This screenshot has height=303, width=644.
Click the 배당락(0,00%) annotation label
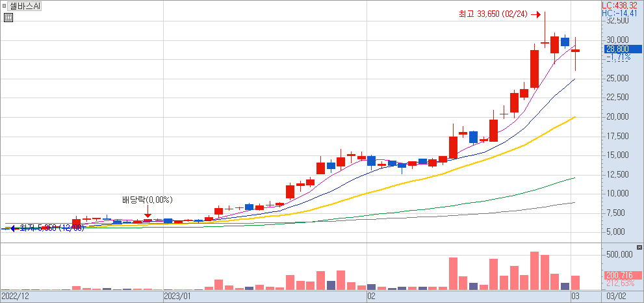click(x=148, y=200)
